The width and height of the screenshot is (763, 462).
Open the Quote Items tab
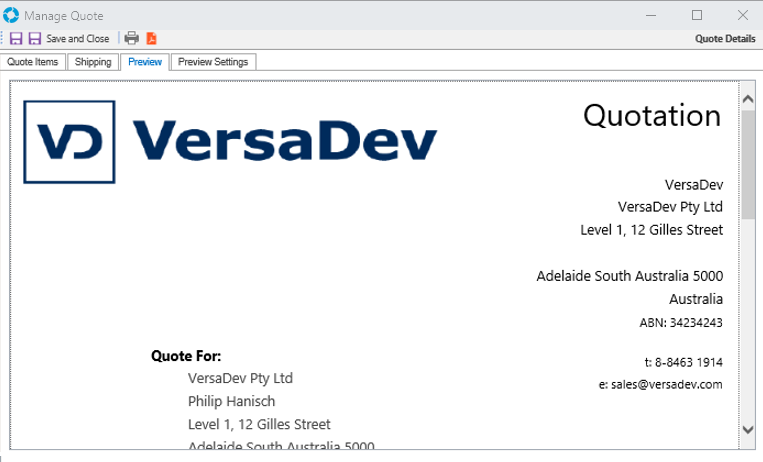point(34,62)
